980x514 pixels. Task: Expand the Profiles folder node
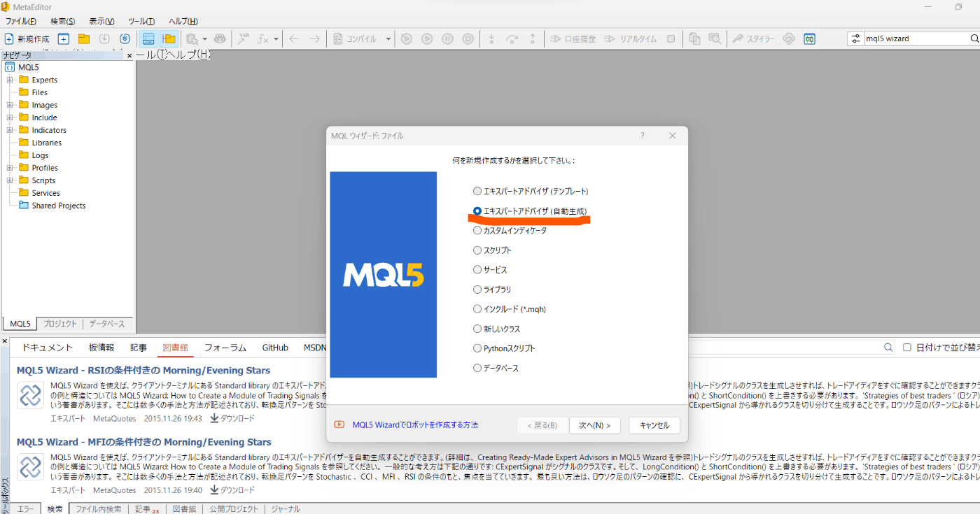point(10,168)
